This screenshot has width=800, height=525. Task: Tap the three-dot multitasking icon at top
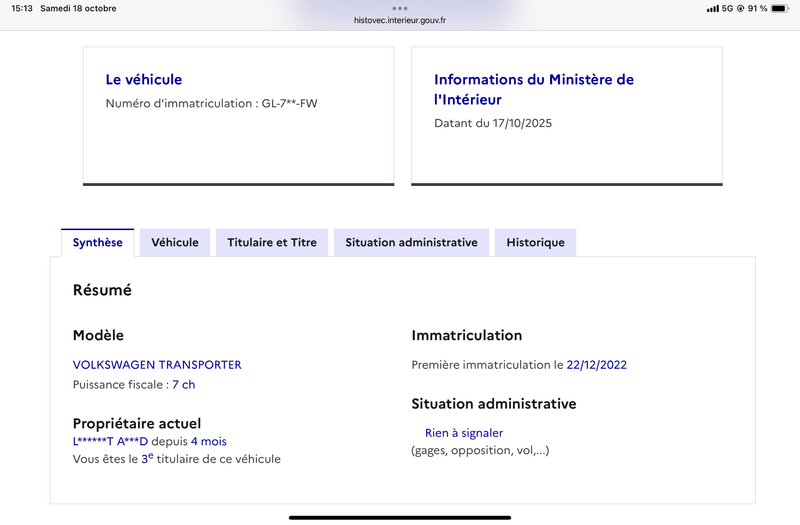400,8
